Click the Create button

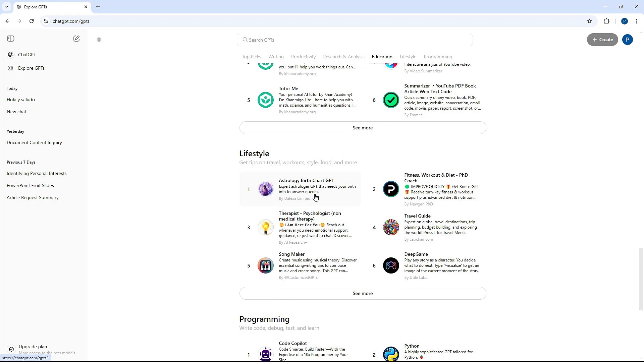pos(602,40)
